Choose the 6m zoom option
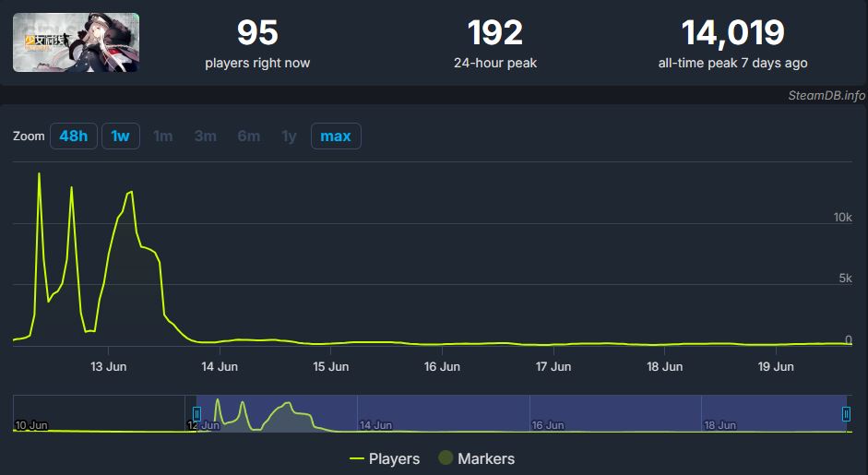The height and width of the screenshot is (475, 868). point(248,137)
